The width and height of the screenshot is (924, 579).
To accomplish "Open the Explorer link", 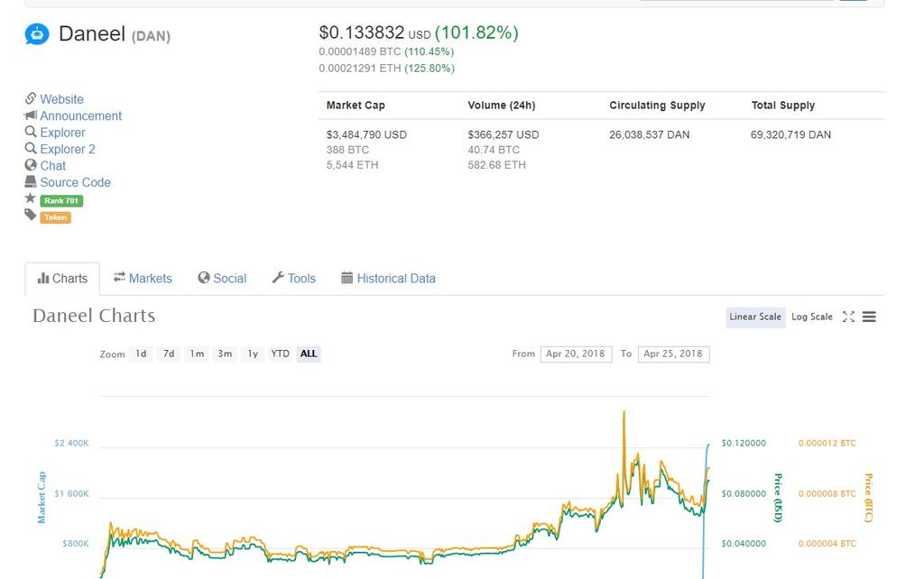I will tap(62, 133).
